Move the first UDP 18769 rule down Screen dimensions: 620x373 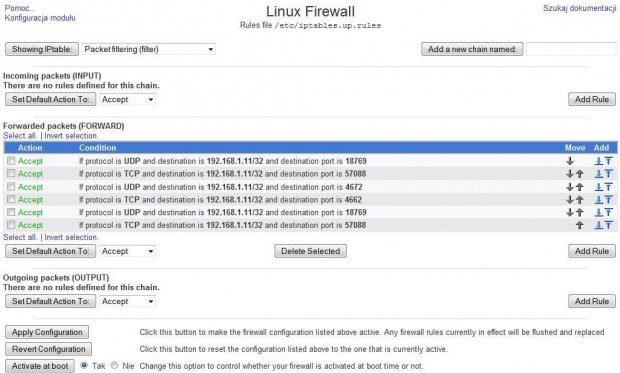(x=570, y=161)
